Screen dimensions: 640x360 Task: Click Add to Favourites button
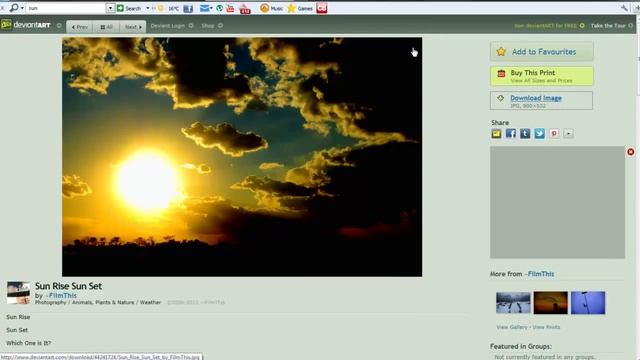[x=542, y=52]
